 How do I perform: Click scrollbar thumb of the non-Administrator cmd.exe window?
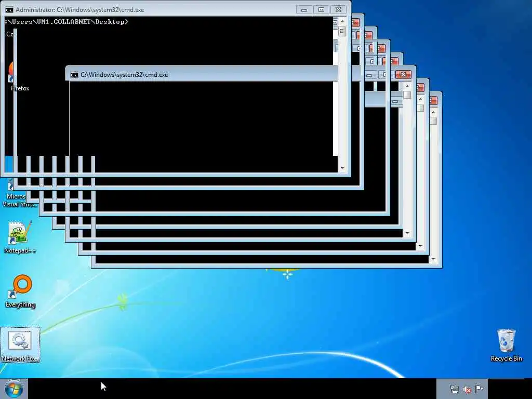[x=407, y=95]
